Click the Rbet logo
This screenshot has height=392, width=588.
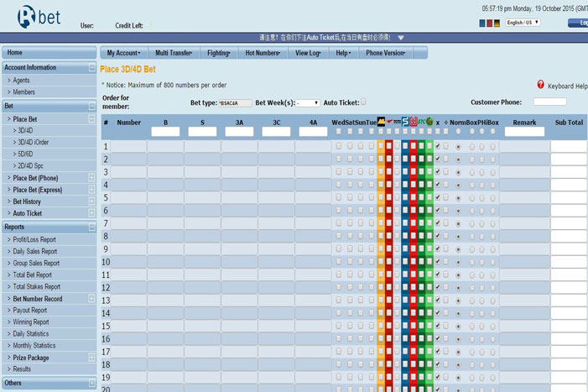point(29,17)
